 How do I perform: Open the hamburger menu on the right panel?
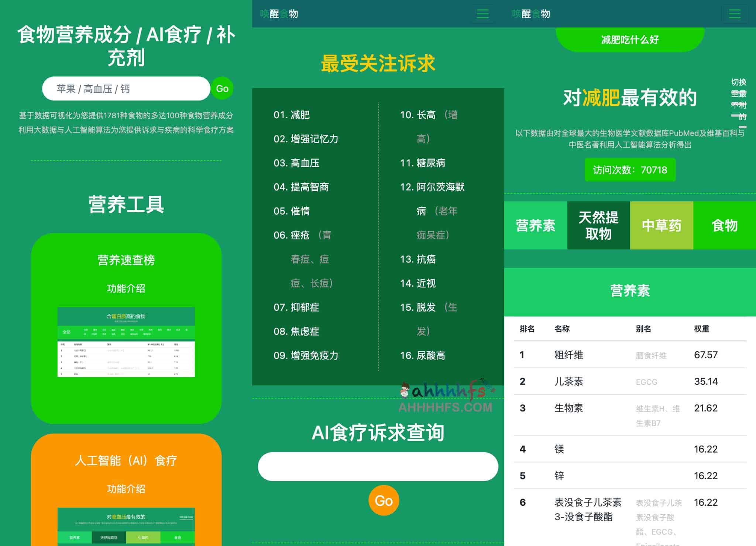[735, 14]
